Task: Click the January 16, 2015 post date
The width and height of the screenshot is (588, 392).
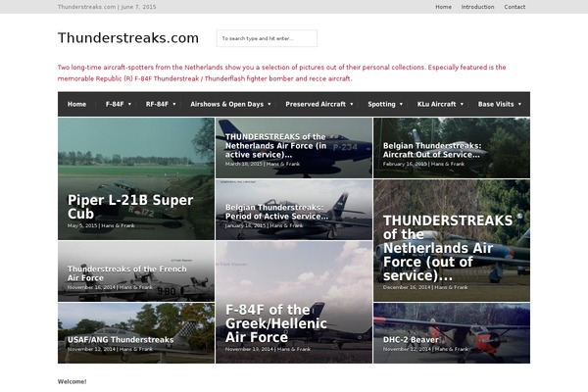Action: point(246,225)
